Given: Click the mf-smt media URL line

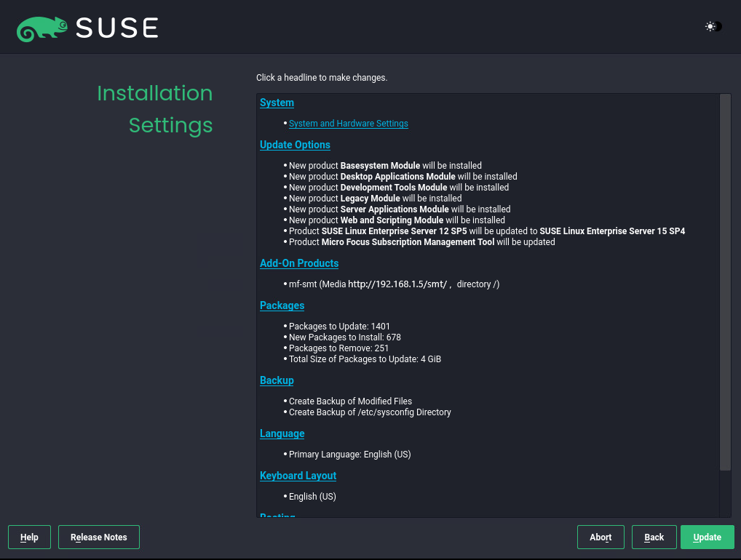Looking at the screenshot, I should [394, 284].
